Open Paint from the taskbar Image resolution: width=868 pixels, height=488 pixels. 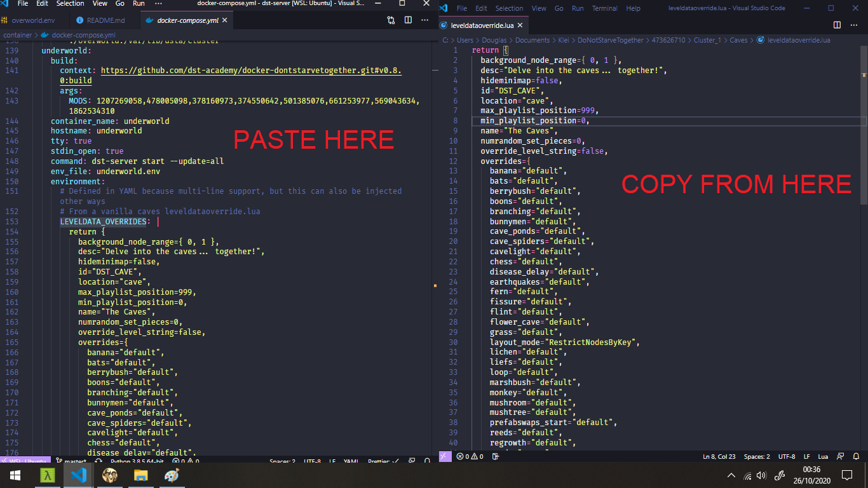pyautogui.click(x=172, y=475)
